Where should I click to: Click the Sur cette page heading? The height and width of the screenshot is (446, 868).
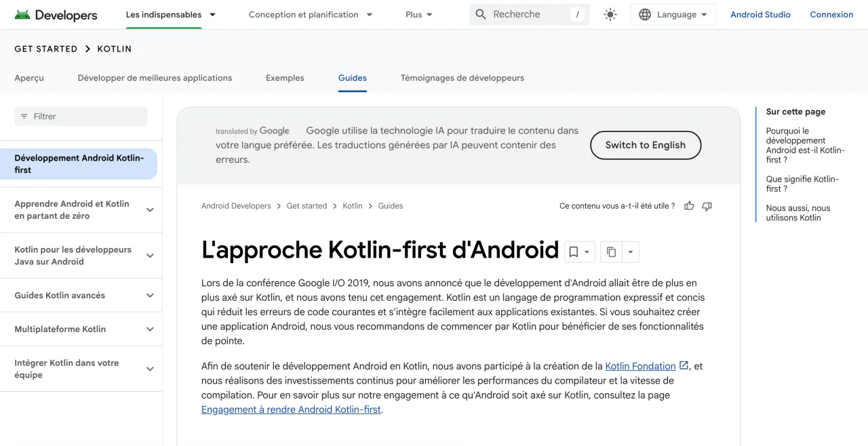[795, 112]
